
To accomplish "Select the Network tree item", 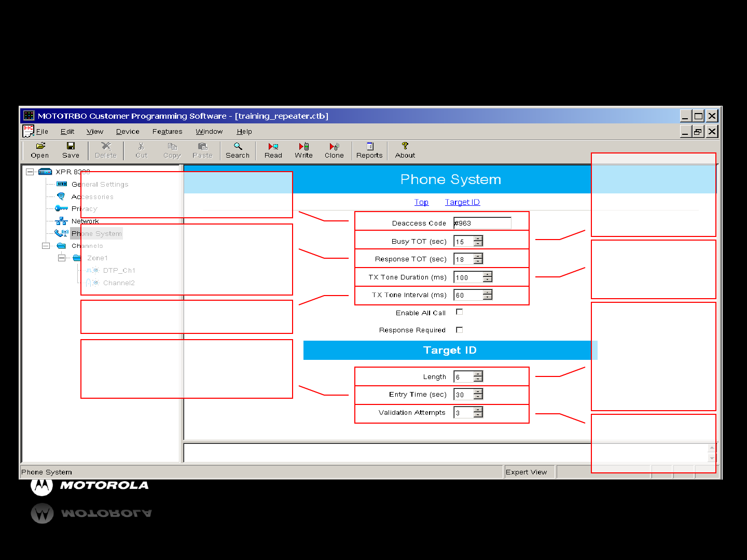I will (x=85, y=221).
